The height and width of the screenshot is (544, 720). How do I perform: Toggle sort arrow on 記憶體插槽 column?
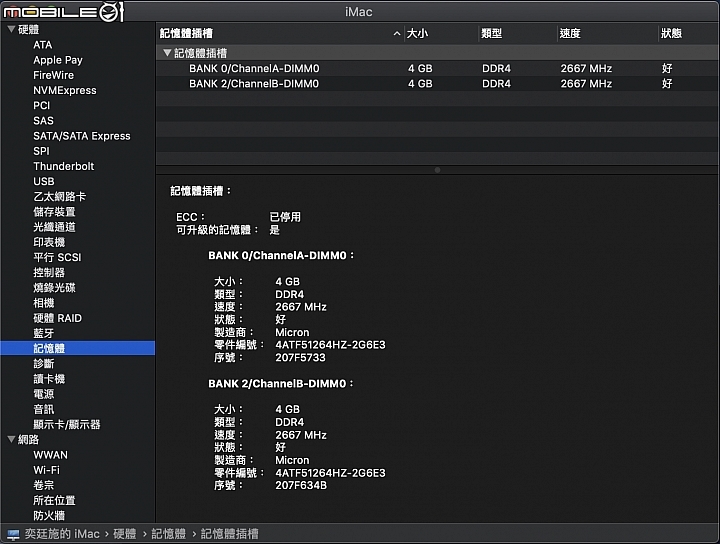tap(397, 34)
